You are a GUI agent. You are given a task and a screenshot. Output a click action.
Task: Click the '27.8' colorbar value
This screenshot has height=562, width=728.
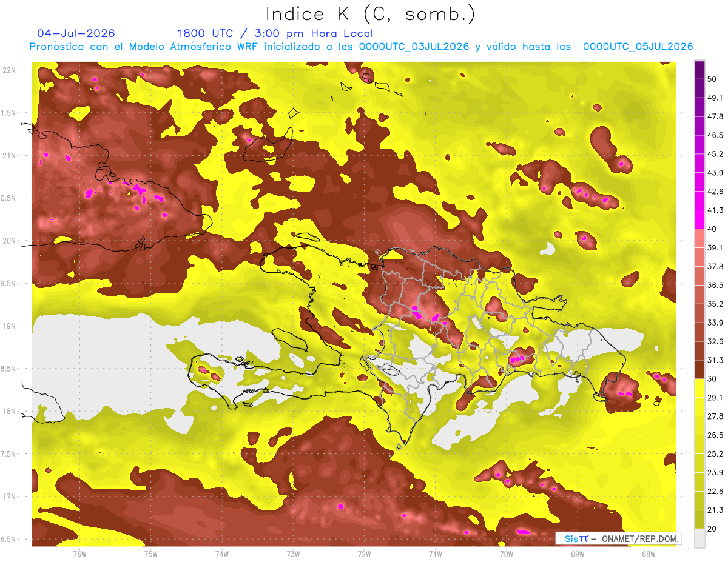(716, 416)
